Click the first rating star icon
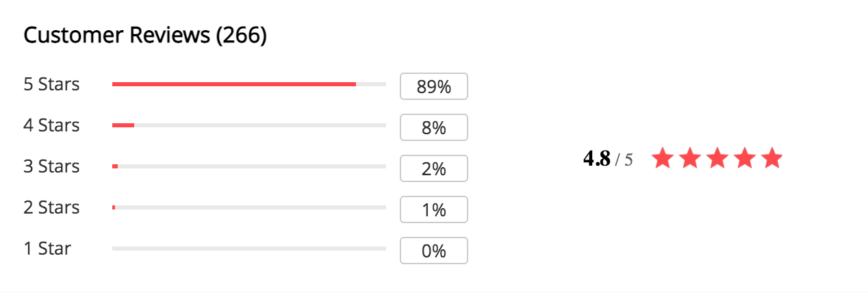The width and height of the screenshot is (868, 293). click(x=662, y=158)
